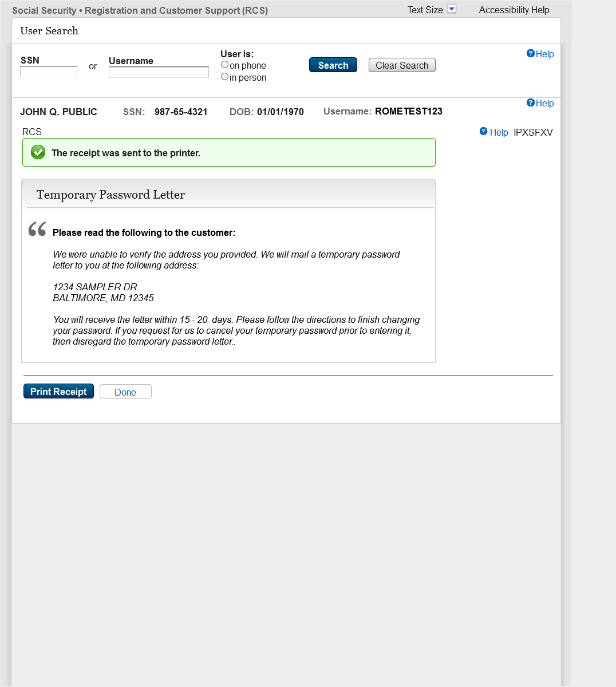Click the Temporary Password Letter heading
The image size is (616, 687).
point(110,195)
